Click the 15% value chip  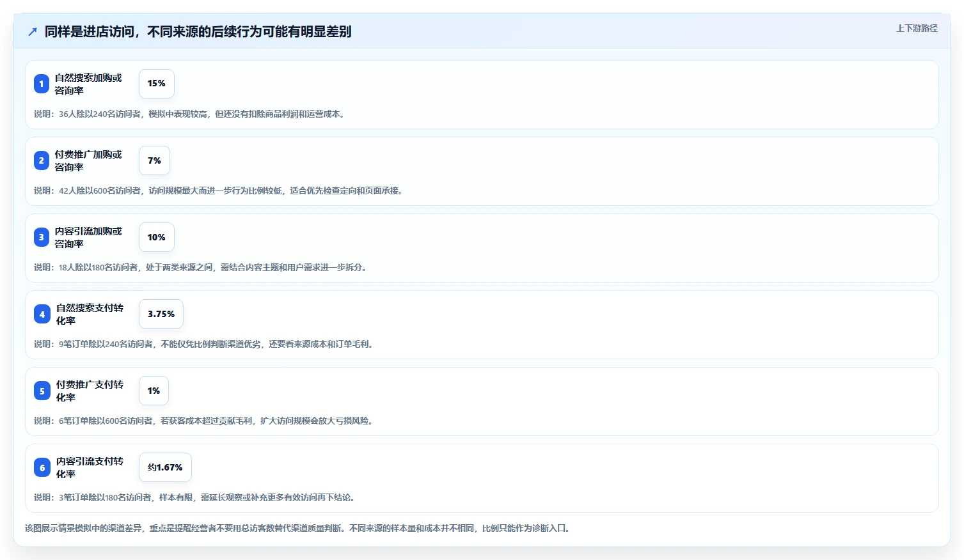pos(157,84)
